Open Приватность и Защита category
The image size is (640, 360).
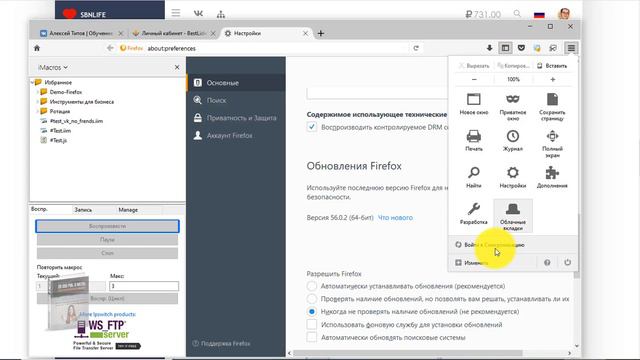(x=236, y=118)
